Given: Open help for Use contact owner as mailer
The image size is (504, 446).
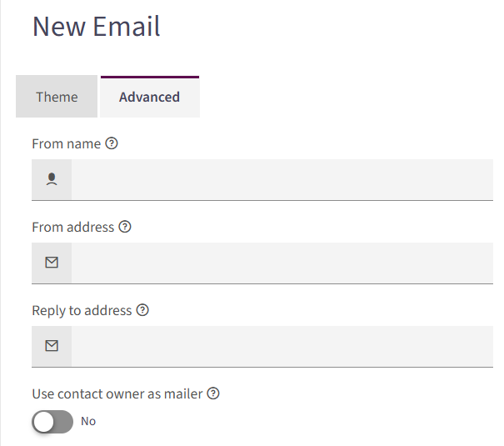Looking at the screenshot, I should click(x=213, y=393).
